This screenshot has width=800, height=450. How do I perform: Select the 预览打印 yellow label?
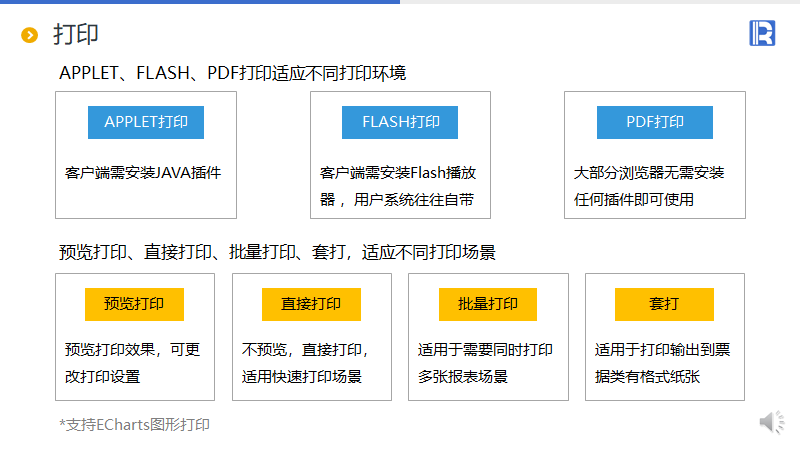(134, 305)
